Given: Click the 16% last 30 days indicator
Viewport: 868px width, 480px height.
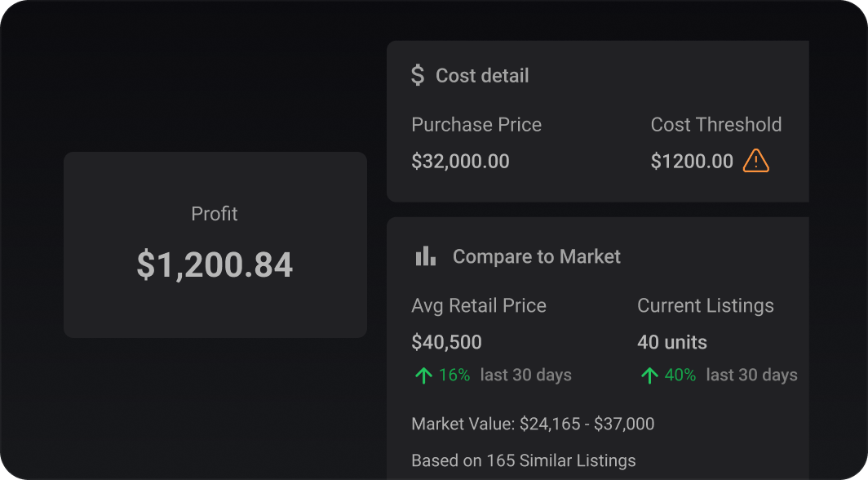Looking at the screenshot, I should click(494, 375).
